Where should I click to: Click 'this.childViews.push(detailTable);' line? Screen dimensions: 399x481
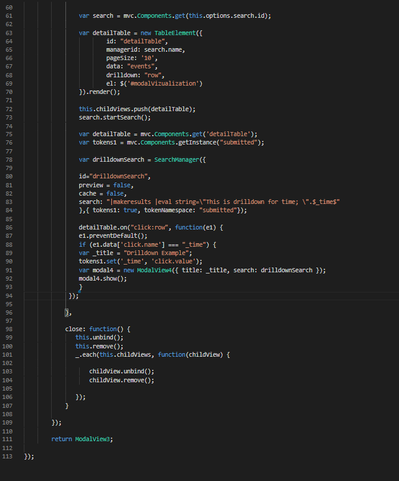137,109
